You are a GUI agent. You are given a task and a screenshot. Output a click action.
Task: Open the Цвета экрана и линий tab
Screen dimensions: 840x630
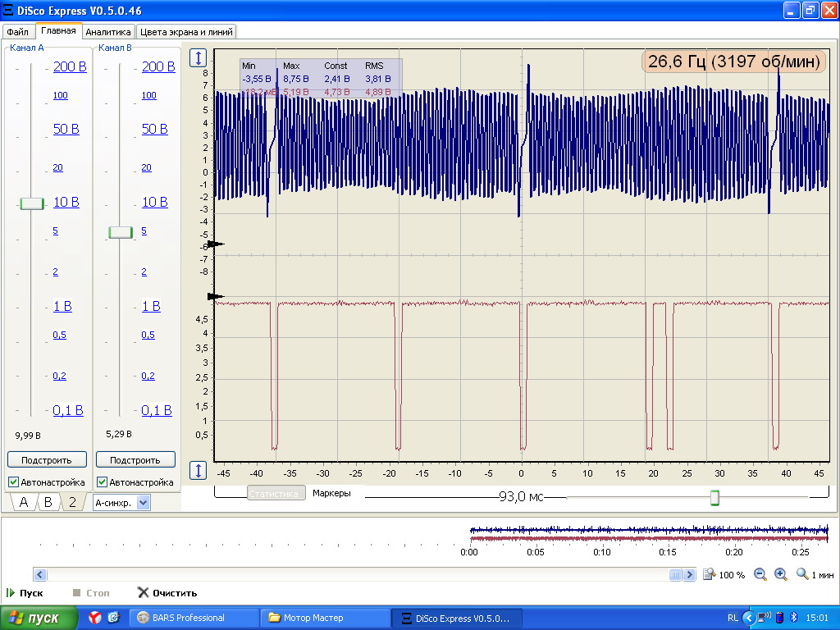[186, 32]
